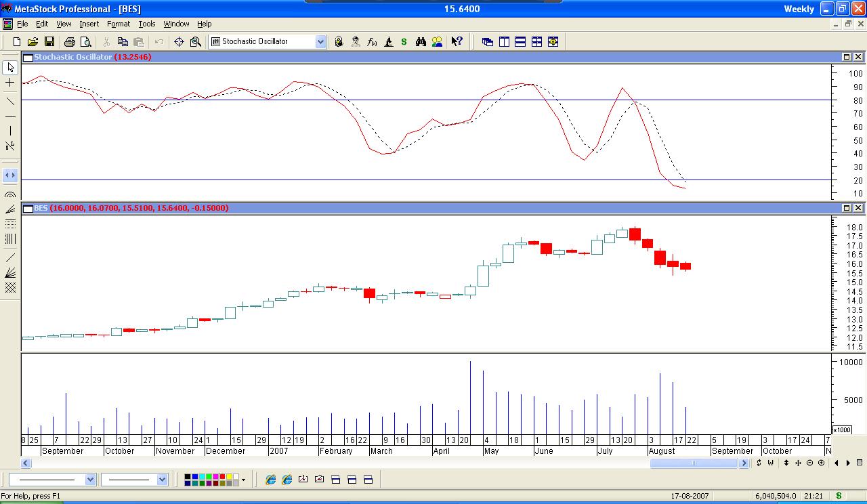Go to the next chart with the right arrow
Image resolution: width=867 pixels, height=504 pixels.
point(848,463)
